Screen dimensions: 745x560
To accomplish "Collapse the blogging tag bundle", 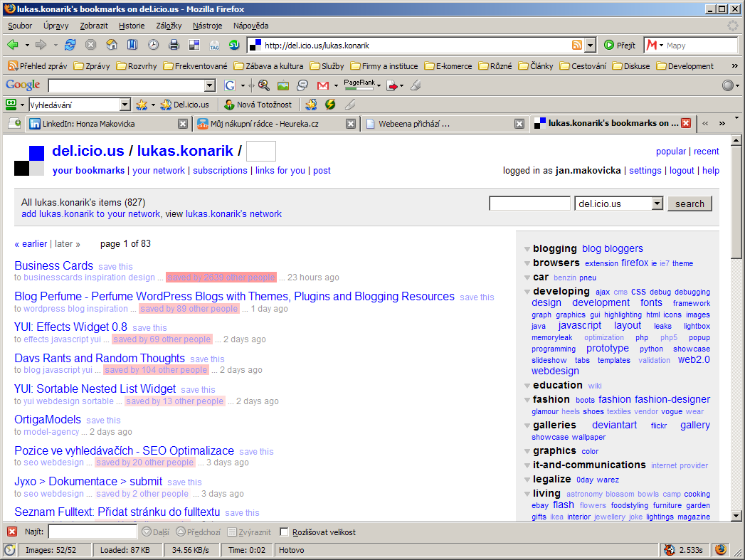I will 527,249.
